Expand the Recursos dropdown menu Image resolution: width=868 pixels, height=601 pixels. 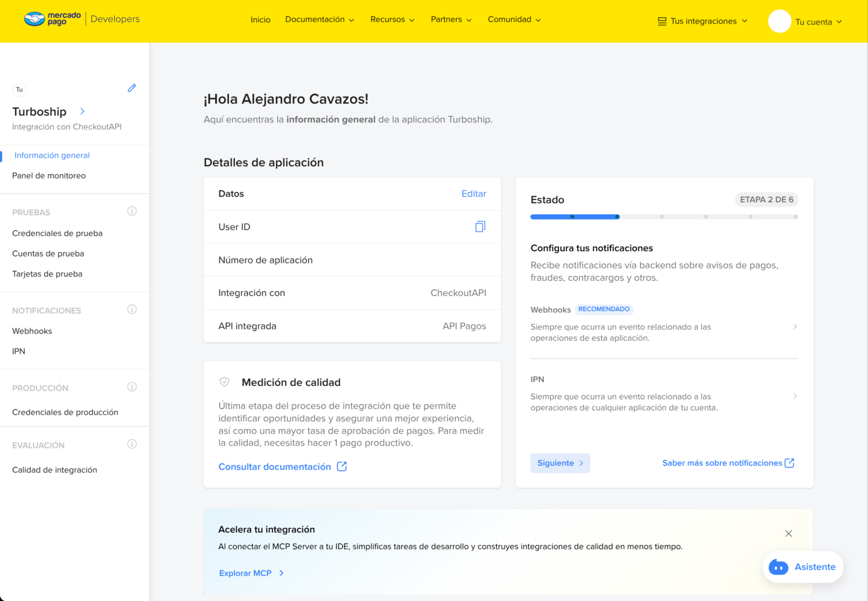(x=392, y=19)
